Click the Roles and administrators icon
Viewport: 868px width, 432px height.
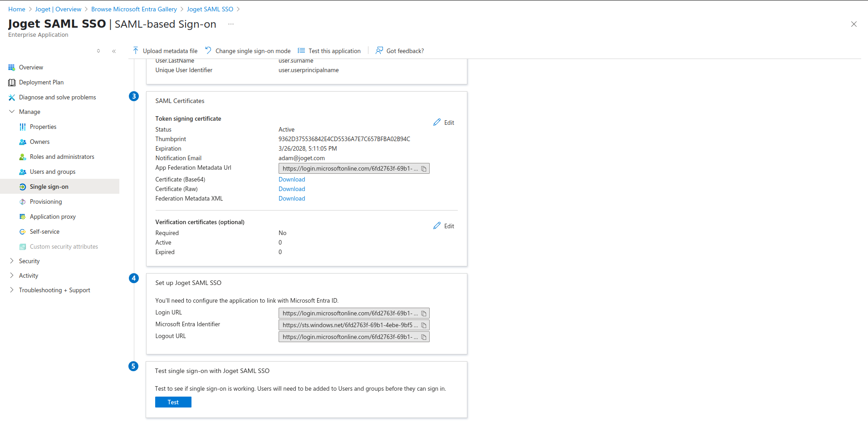23,157
